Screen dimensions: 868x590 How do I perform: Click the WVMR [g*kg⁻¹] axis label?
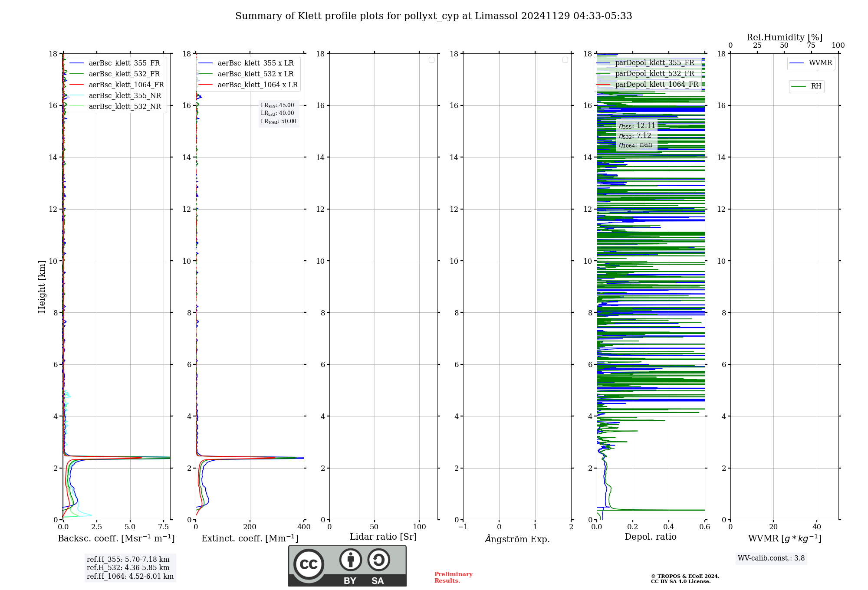(x=785, y=538)
